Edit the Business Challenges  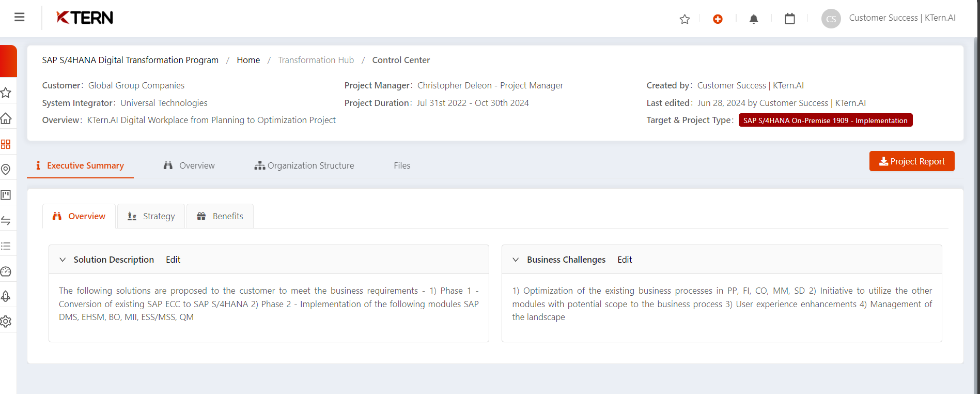tap(625, 260)
